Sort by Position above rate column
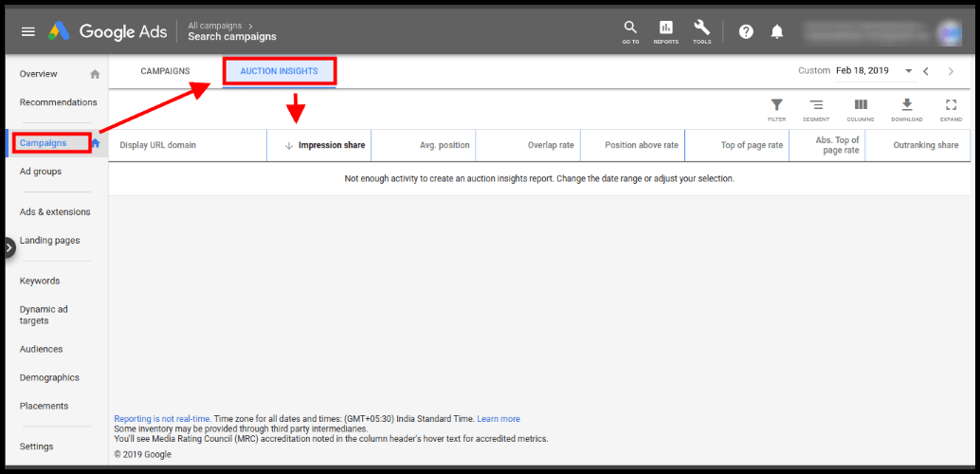The height and width of the screenshot is (474, 980). coord(642,145)
